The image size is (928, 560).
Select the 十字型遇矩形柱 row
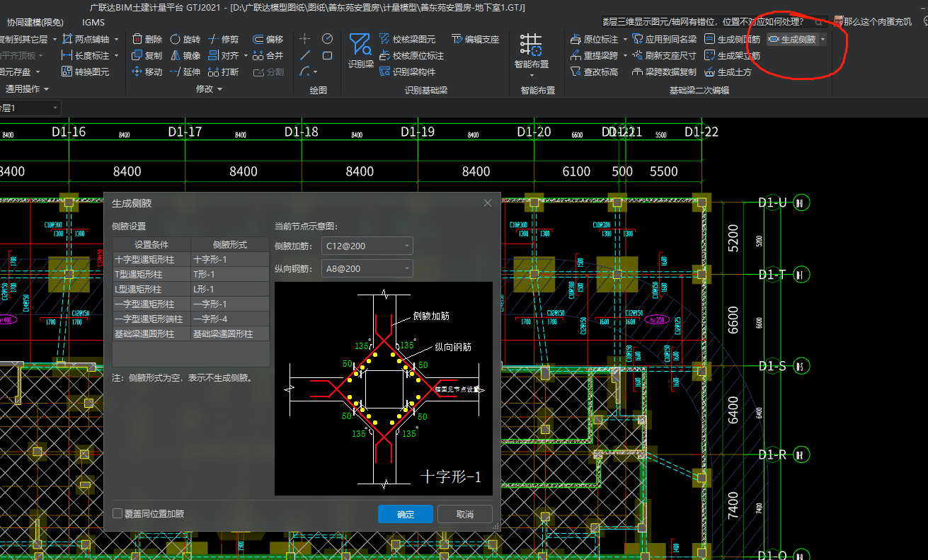pos(190,260)
